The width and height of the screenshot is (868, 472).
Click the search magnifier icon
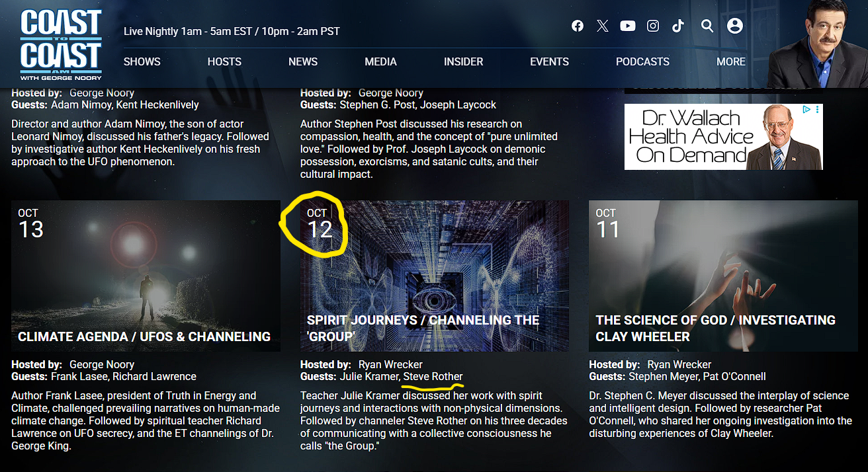coord(707,26)
